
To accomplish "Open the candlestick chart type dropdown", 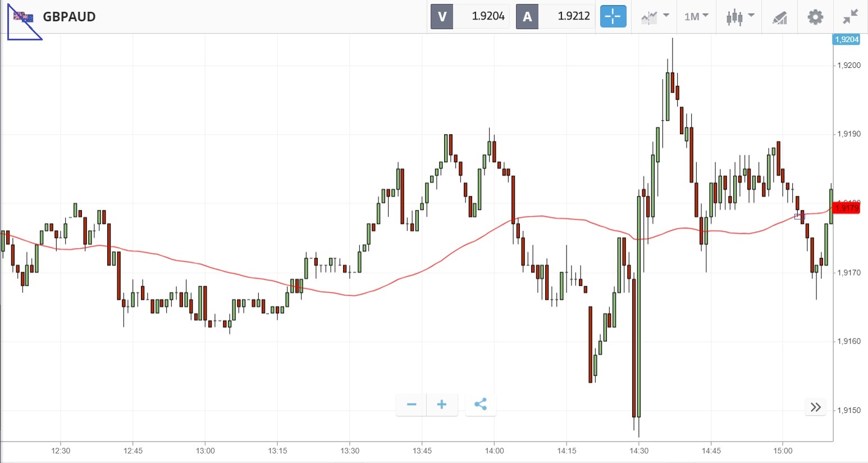I will click(x=739, y=17).
